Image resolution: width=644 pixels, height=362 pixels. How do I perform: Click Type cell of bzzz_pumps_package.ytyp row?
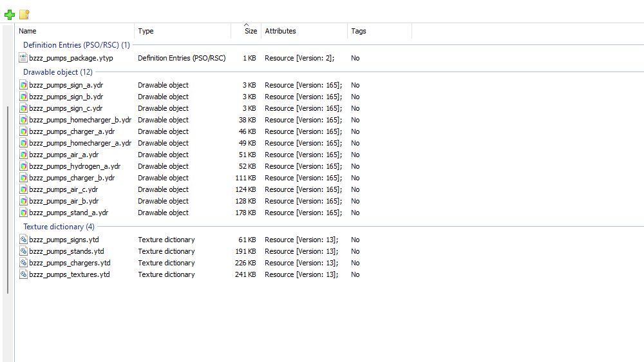coord(182,58)
